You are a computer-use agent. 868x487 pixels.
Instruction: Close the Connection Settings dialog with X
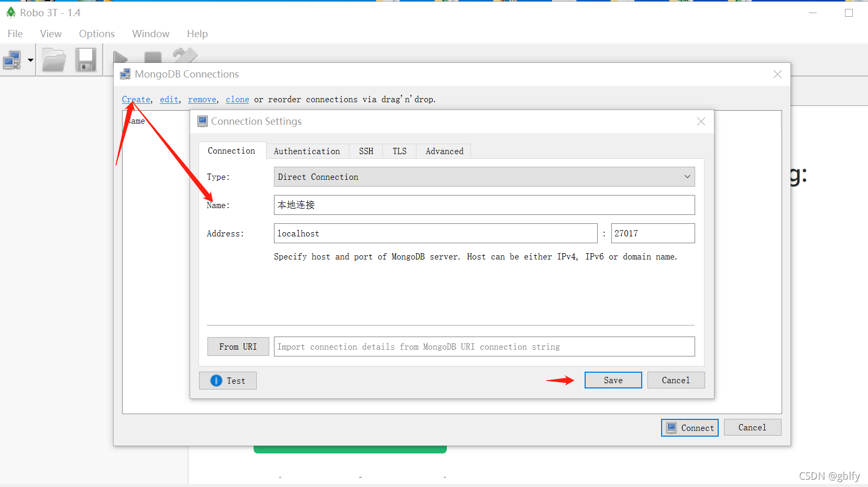click(x=701, y=121)
